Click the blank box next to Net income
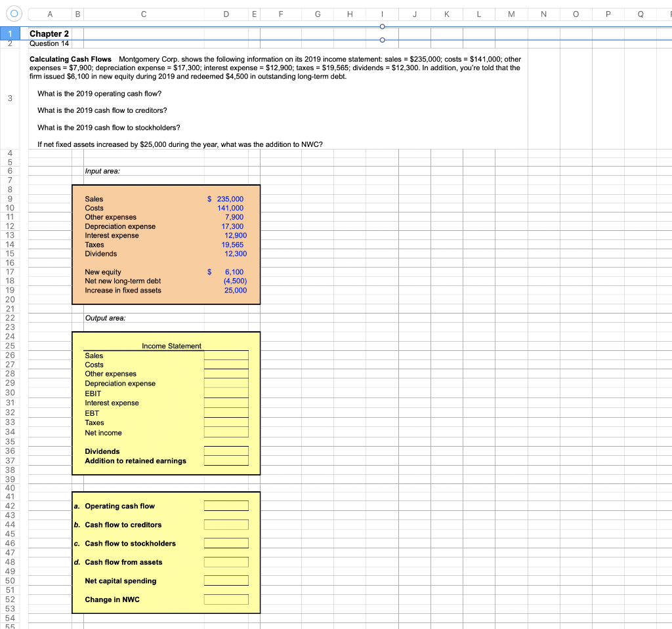 (x=226, y=432)
